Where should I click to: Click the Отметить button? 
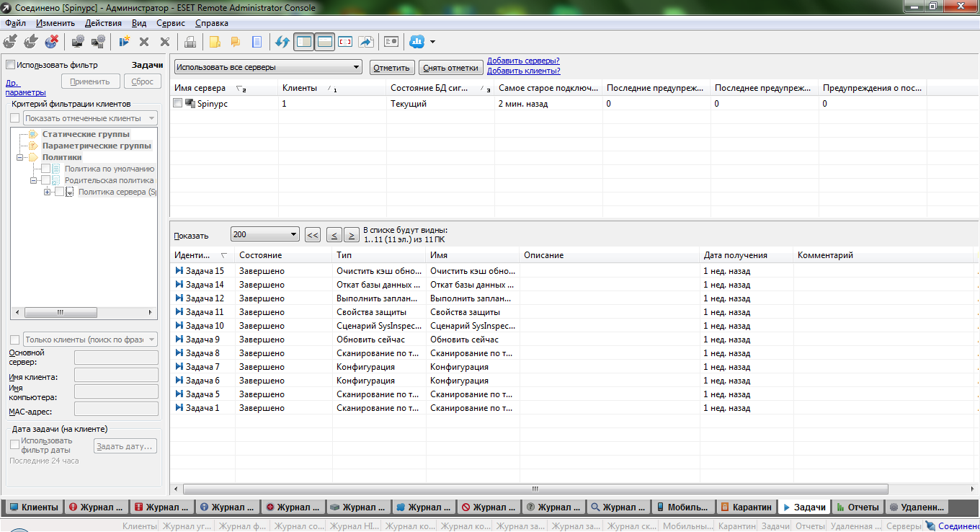coord(392,68)
